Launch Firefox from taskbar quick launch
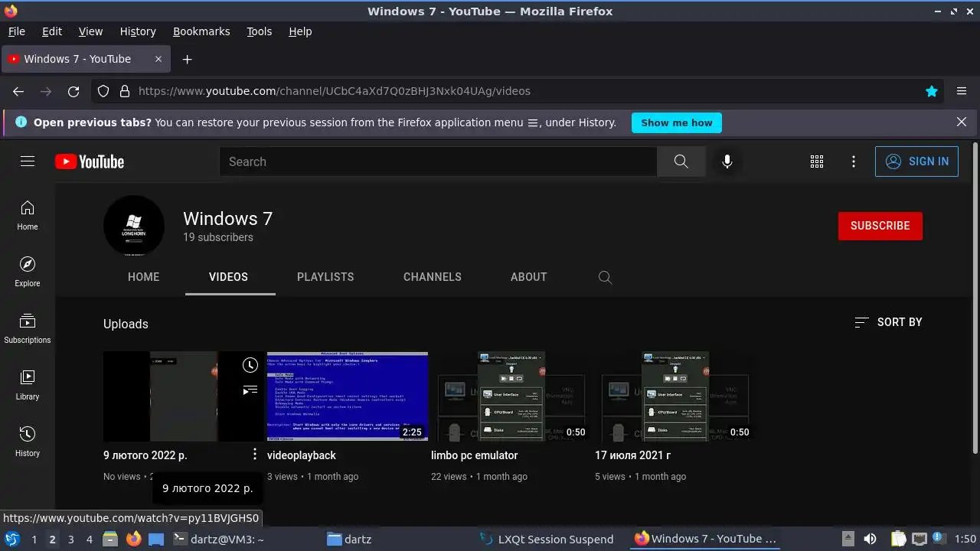This screenshot has height=551, width=980. tap(133, 539)
